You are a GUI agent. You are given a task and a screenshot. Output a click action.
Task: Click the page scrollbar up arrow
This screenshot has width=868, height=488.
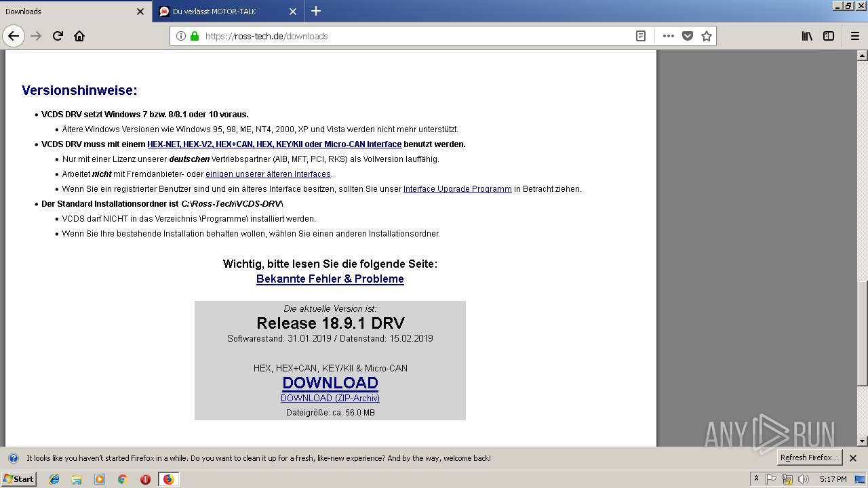click(862, 56)
